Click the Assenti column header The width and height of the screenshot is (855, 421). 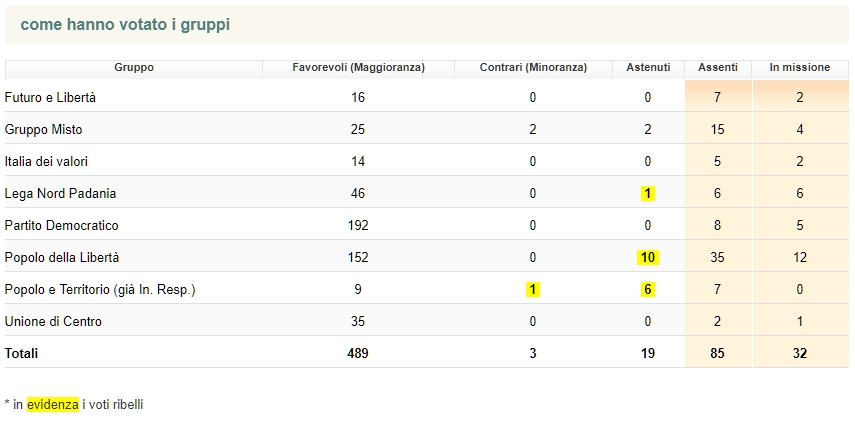pos(718,68)
